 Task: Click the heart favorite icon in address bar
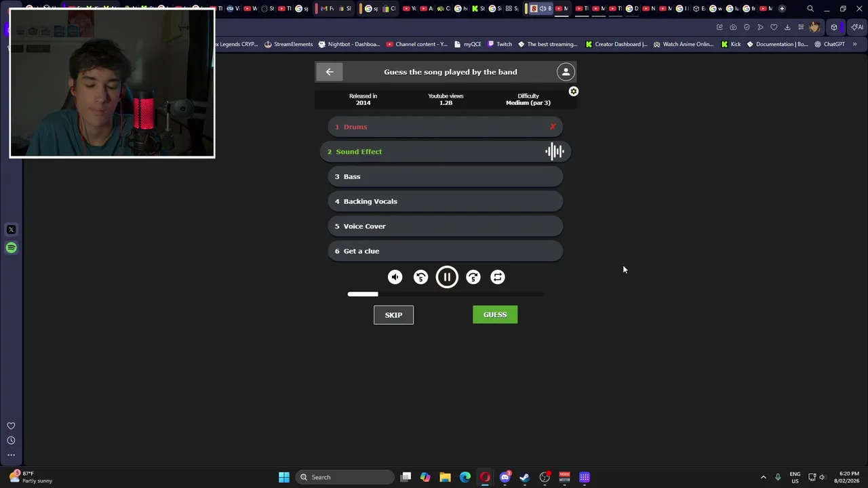pyautogui.click(x=774, y=27)
